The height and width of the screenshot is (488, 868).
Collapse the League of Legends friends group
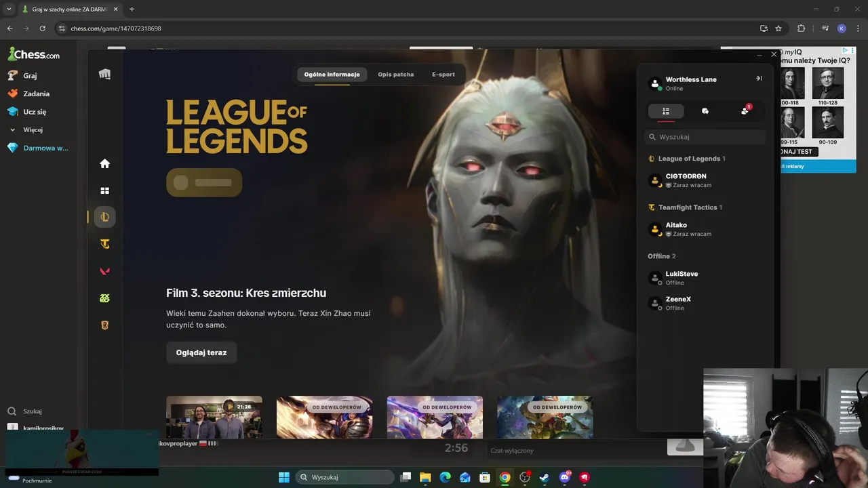[x=686, y=159]
